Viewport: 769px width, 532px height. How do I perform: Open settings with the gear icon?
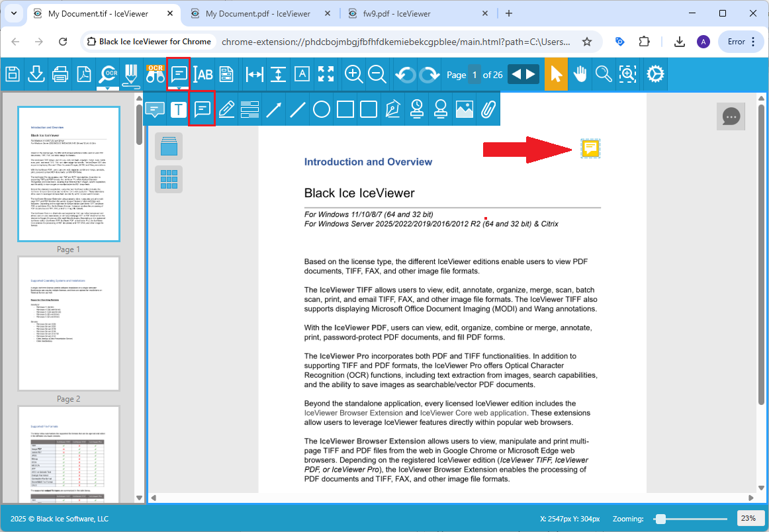coord(655,75)
